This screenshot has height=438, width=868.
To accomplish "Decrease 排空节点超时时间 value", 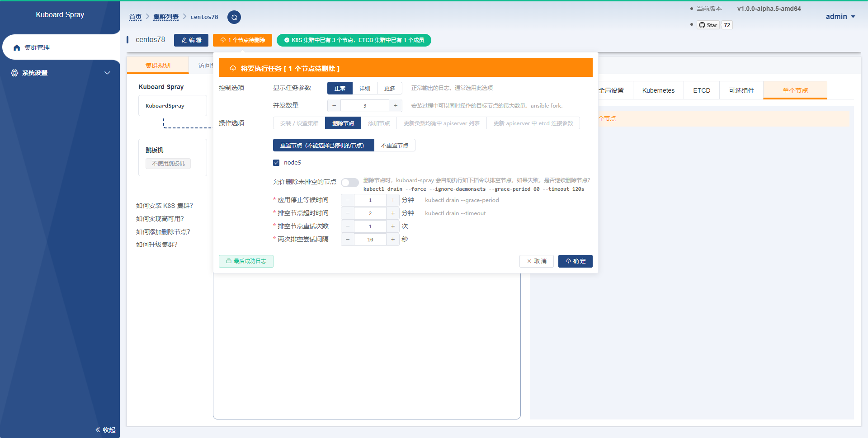I will [x=348, y=213].
